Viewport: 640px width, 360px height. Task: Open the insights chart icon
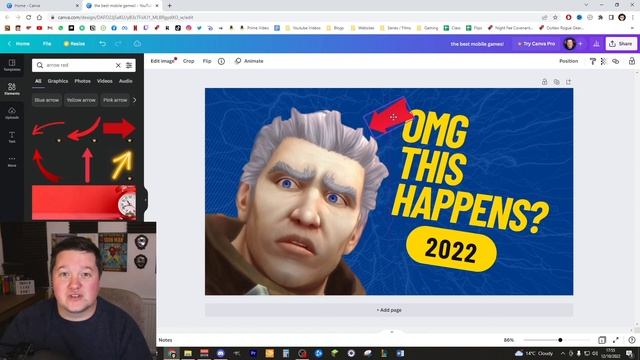pos(596,44)
